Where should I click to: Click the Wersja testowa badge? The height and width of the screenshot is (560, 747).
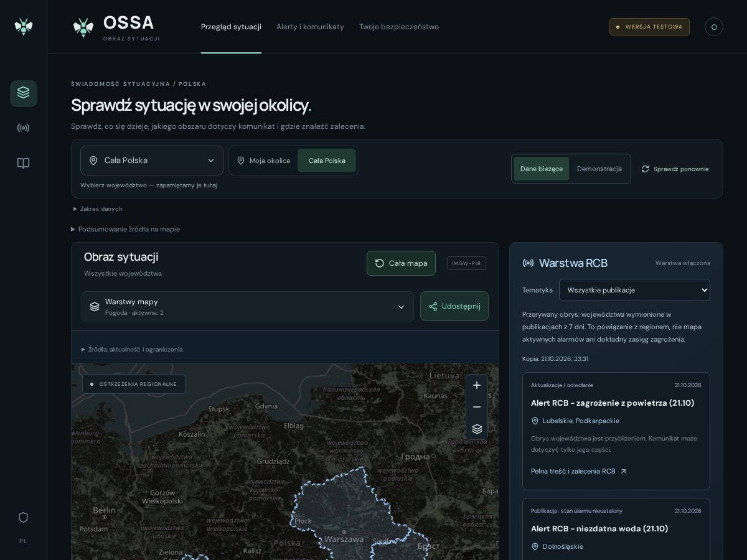649,27
